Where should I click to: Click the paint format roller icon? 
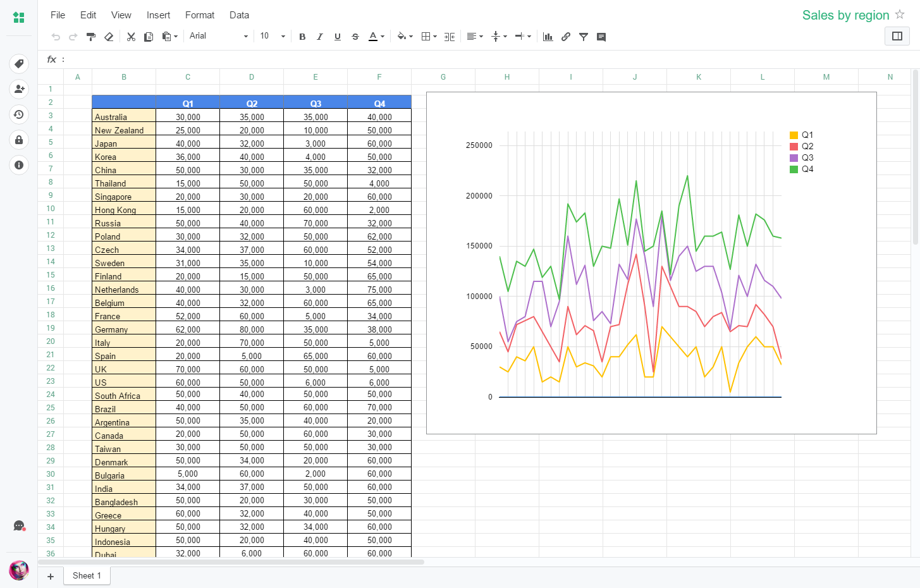pyautogui.click(x=91, y=37)
